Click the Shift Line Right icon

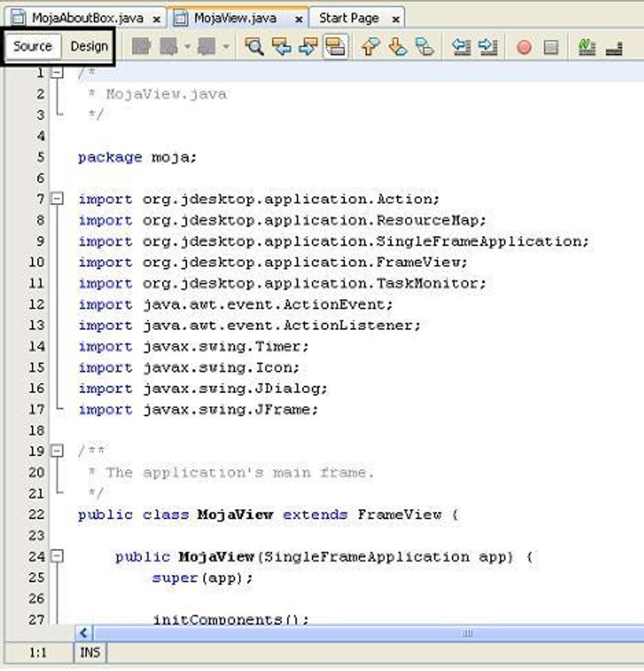pyautogui.click(x=488, y=46)
